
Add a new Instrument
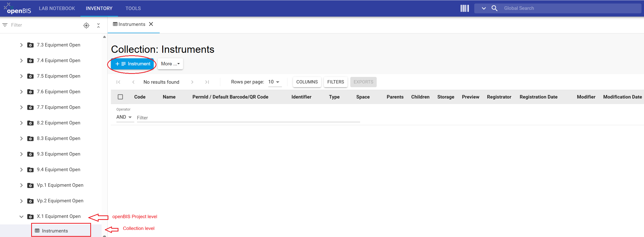132,64
